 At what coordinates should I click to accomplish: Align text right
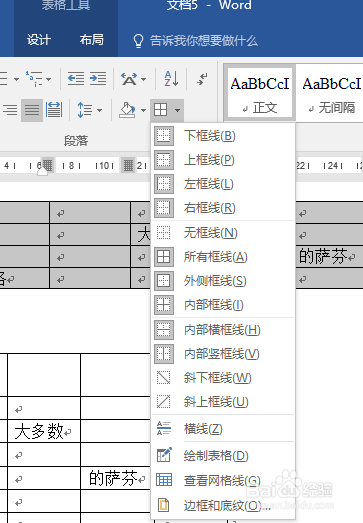coord(10,110)
